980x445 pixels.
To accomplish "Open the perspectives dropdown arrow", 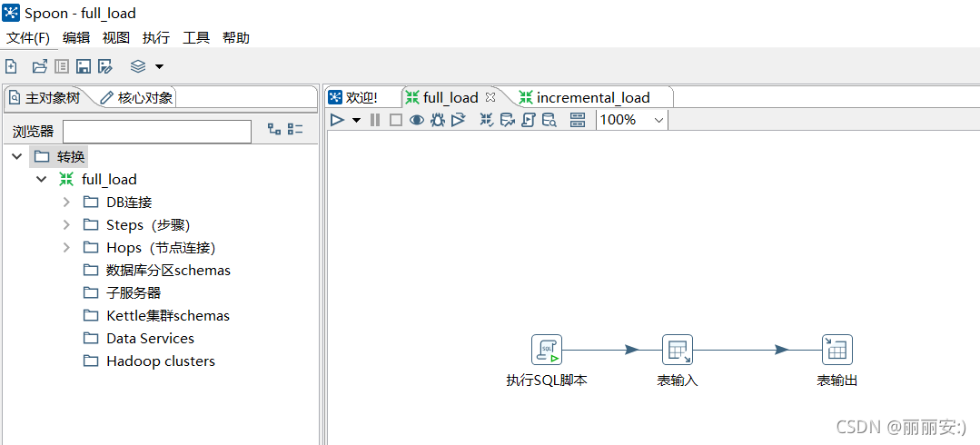I will click(159, 67).
